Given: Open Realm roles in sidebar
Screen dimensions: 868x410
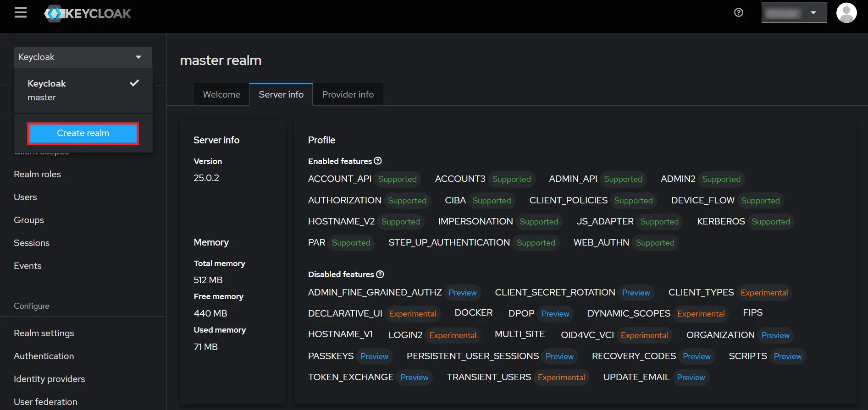Looking at the screenshot, I should (37, 174).
